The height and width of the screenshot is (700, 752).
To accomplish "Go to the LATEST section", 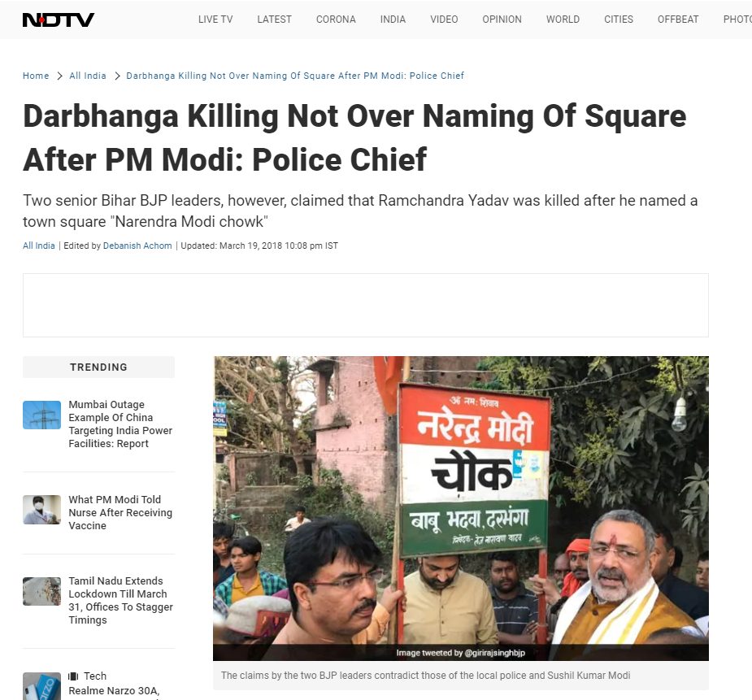I will tap(274, 20).
